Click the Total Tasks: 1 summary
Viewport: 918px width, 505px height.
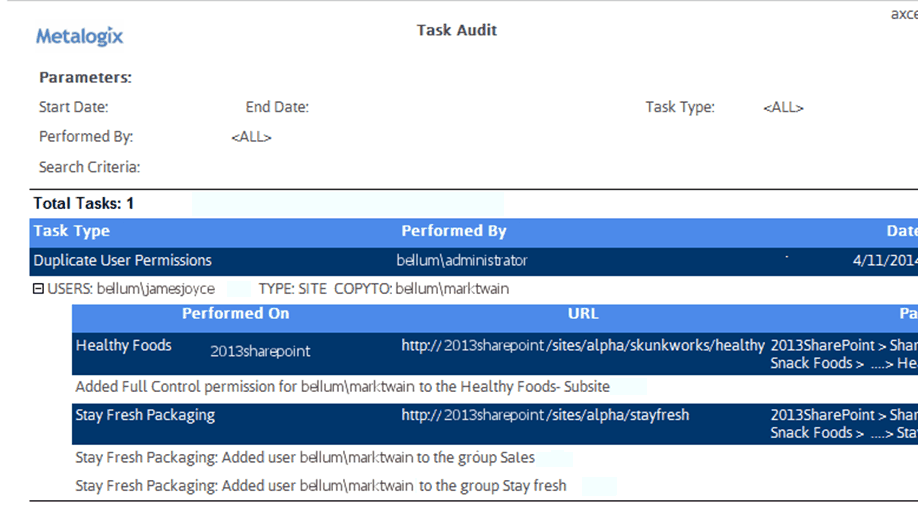coord(84,203)
